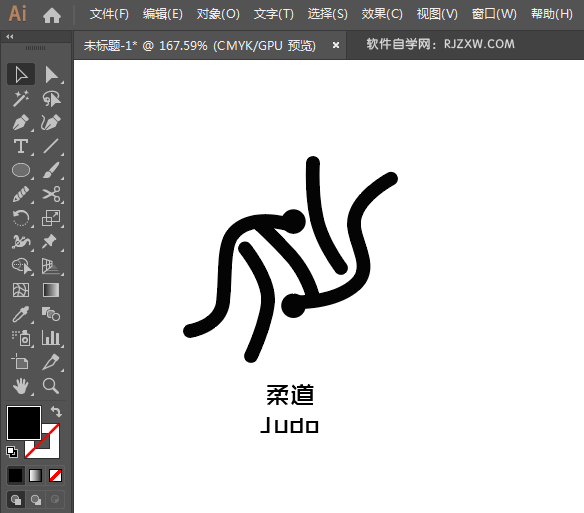Choose the Pen tool
Screen dimensions: 584x513
coord(21,122)
